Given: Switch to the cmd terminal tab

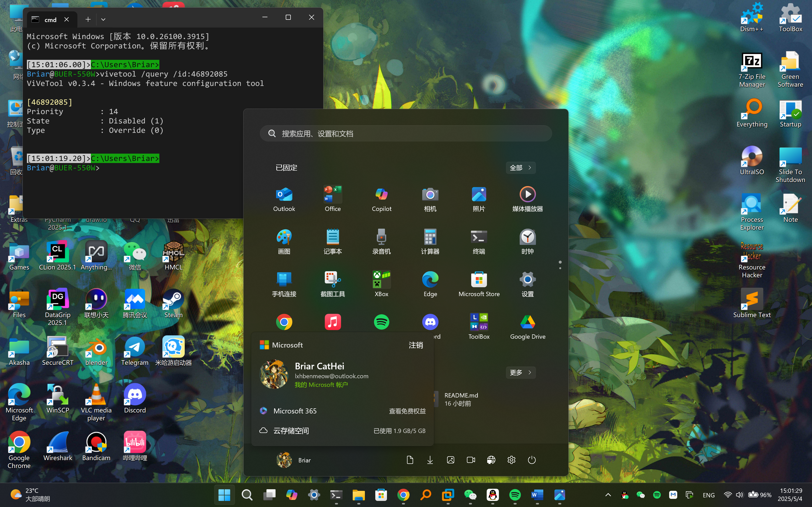Looking at the screenshot, I should click(x=50, y=20).
